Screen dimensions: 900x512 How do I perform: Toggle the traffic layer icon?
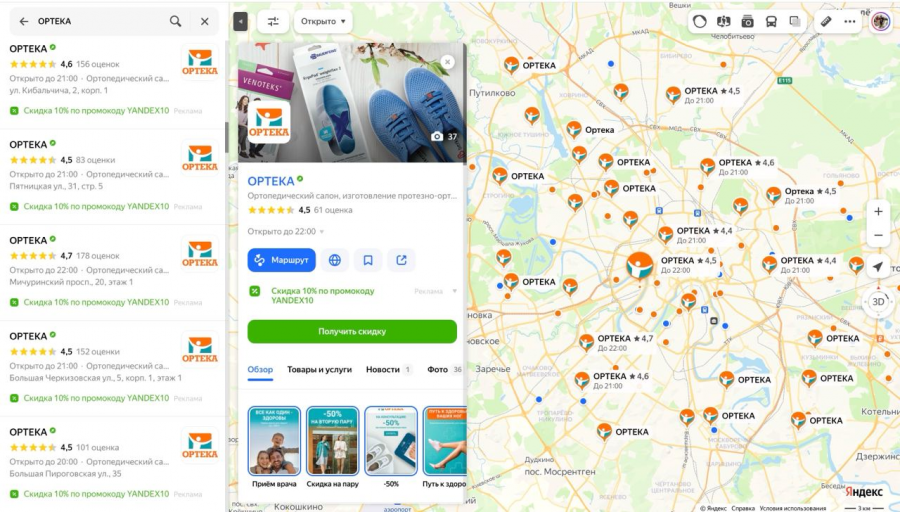700,22
